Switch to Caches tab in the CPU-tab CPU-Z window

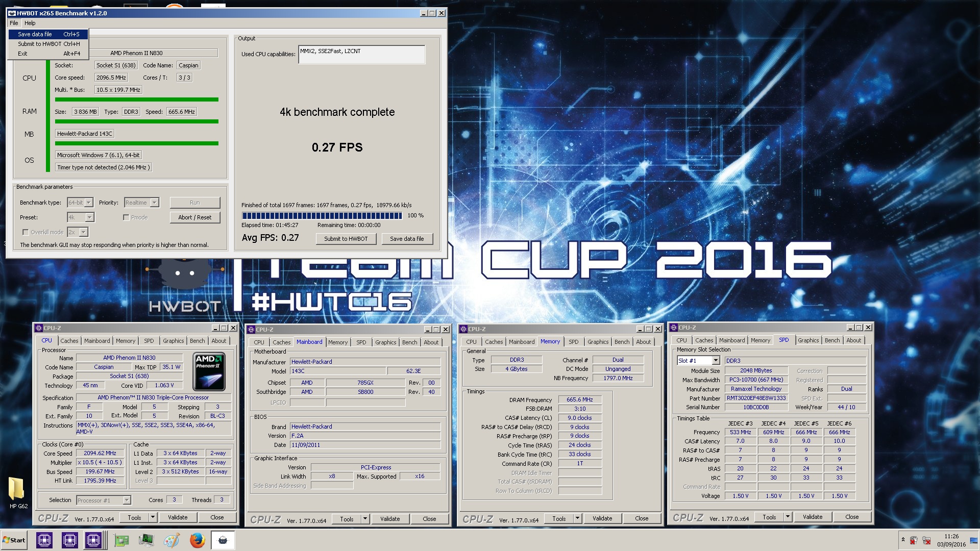tap(69, 341)
